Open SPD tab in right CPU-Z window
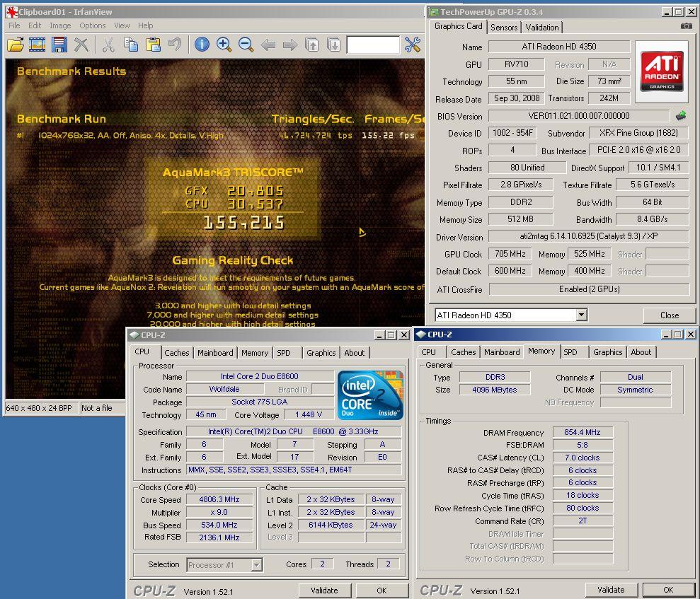Viewport: 700px width, 599px height. coord(570,352)
